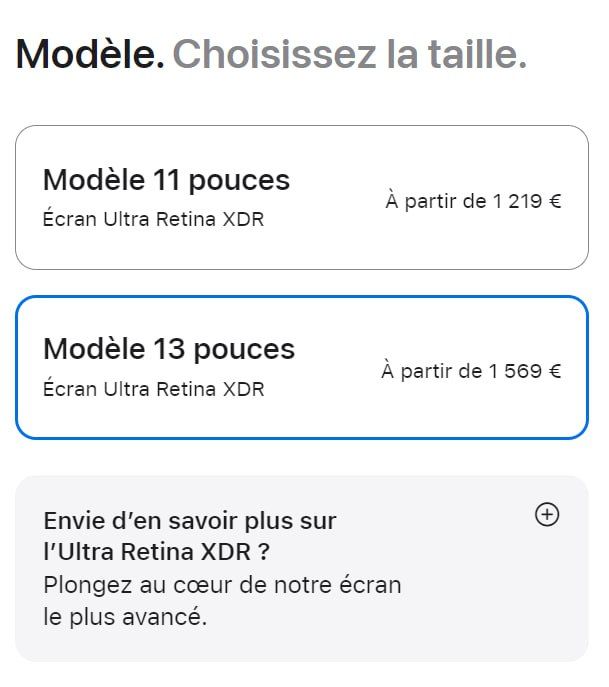Click the "le plus avancé." text line
The height and width of the screenshot is (687, 609).
pos(125,617)
